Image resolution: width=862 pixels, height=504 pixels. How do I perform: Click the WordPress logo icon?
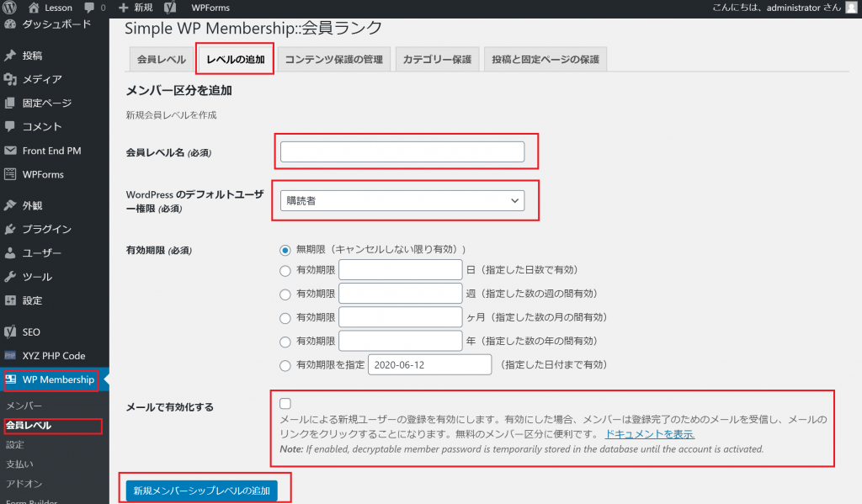(9, 8)
